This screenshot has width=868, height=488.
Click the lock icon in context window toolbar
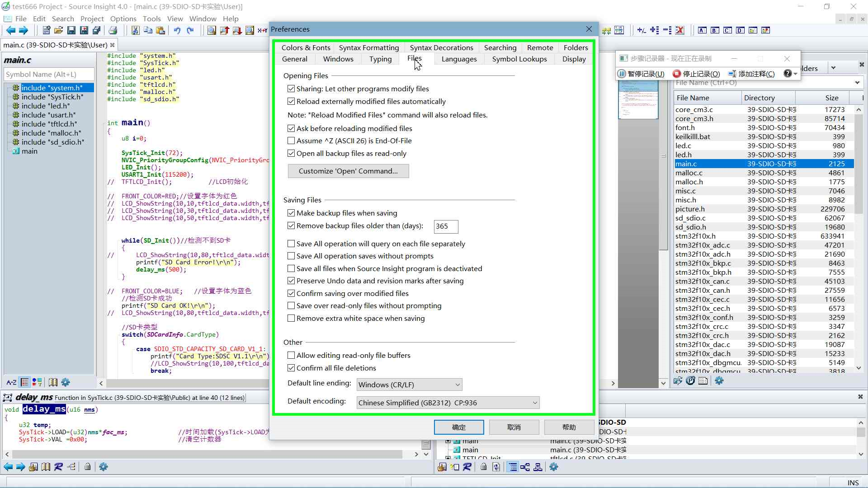click(87, 467)
